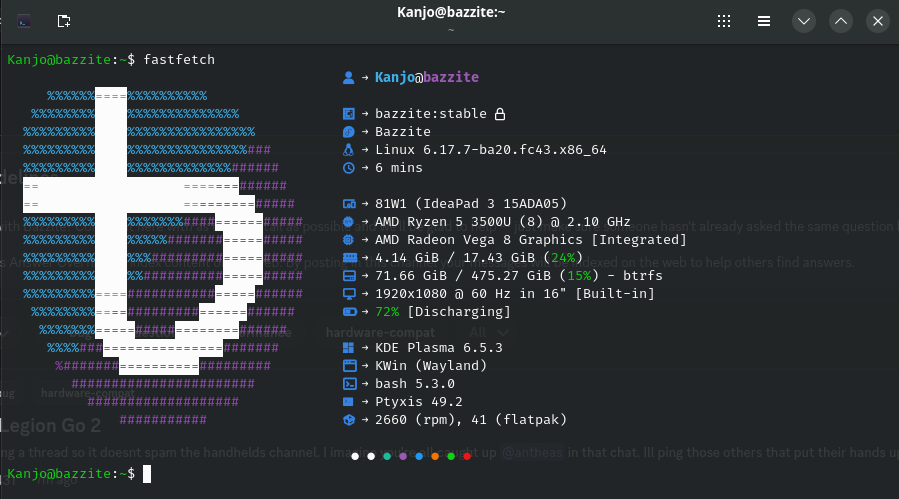Click the display icon beside 1920x1080

tap(349, 294)
